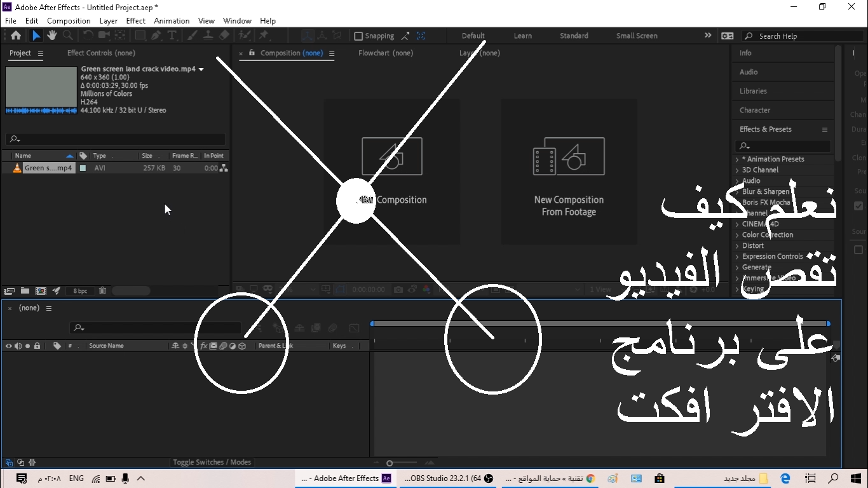Click the timeline zoom slider handle
This screenshot has width=868, height=488.
(390, 463)
